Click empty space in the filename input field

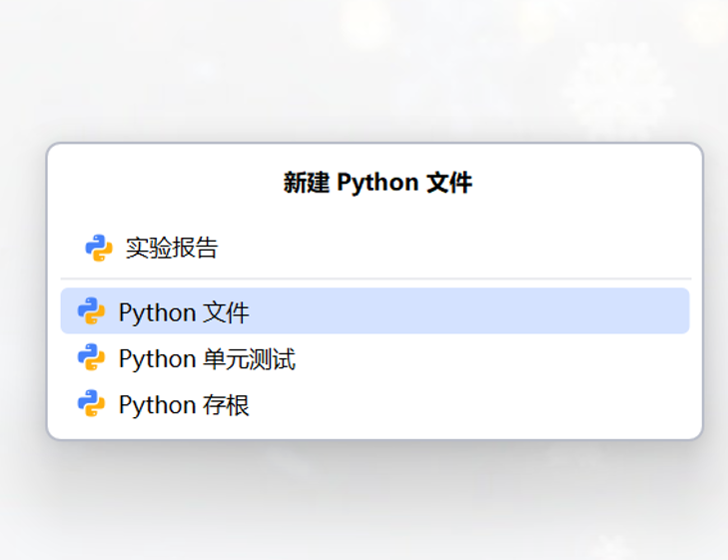tap(449, 248)
